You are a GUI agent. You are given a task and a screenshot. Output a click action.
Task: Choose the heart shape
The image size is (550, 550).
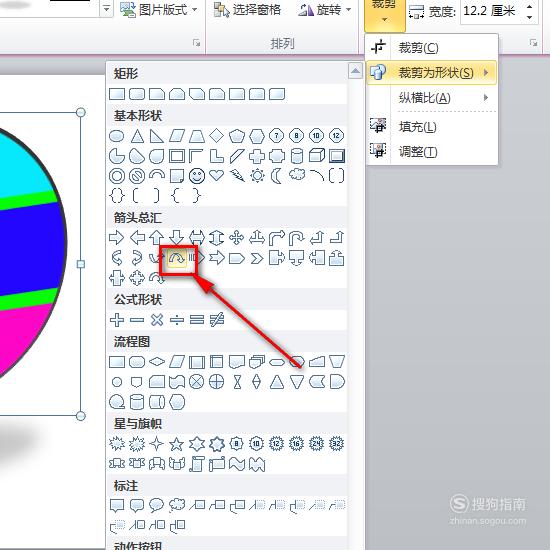(x=216, y=175)
